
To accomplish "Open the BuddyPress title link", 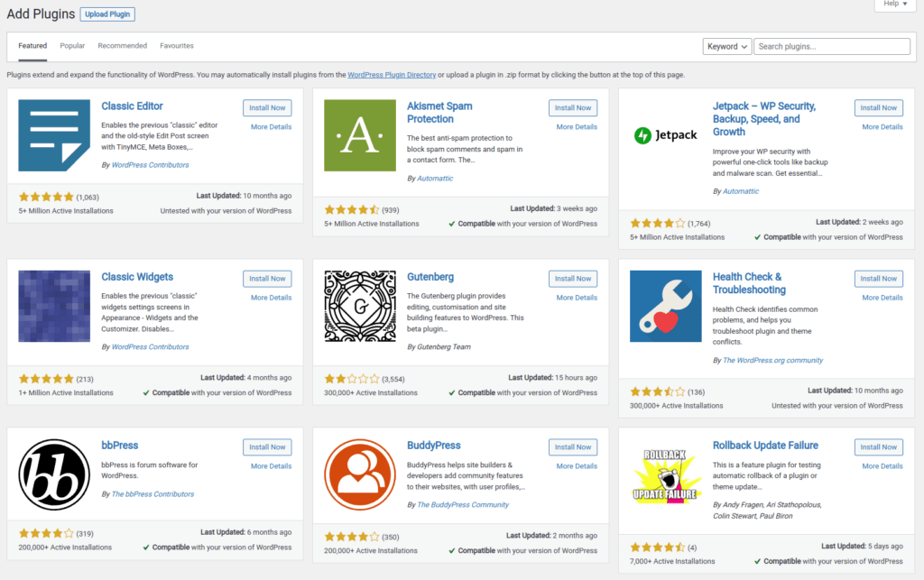I will (x=434, y=446).
